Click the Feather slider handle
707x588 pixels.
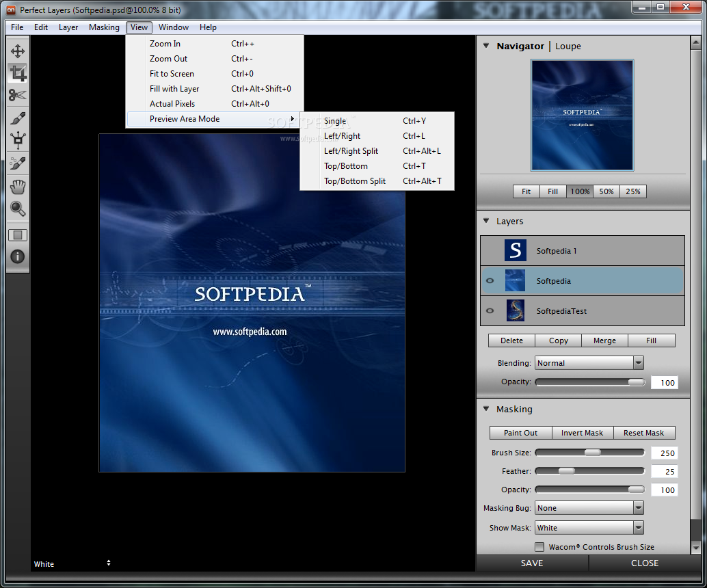pos(567,471)
